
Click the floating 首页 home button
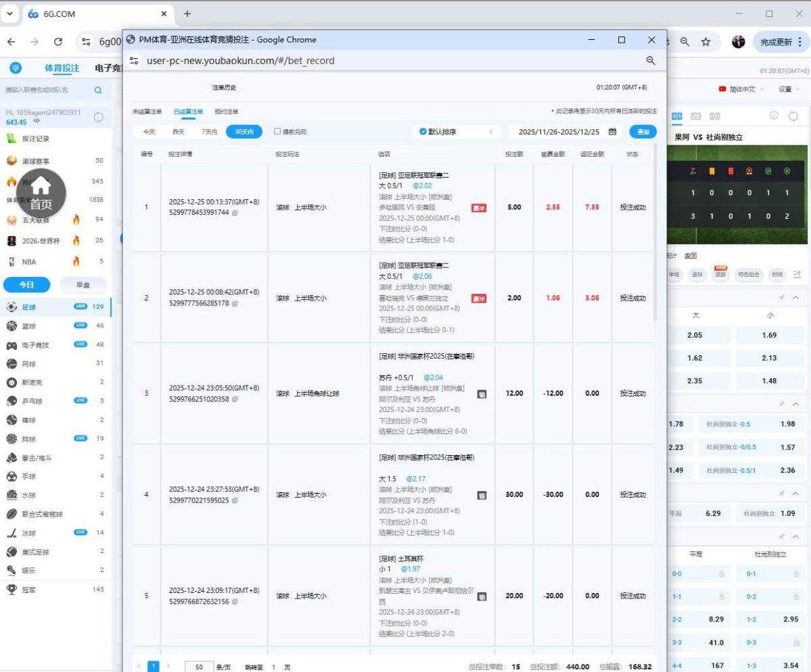coord(41,192)
